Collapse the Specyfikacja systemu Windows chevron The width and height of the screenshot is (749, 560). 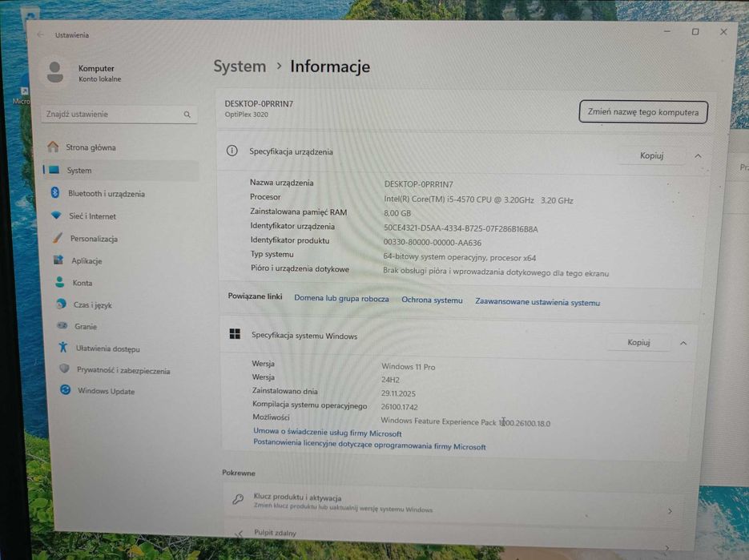(x=683, y=343)
